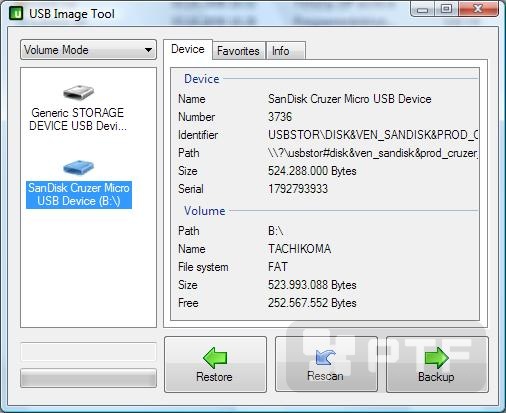Click the Restore button label

tap(214, 377)
